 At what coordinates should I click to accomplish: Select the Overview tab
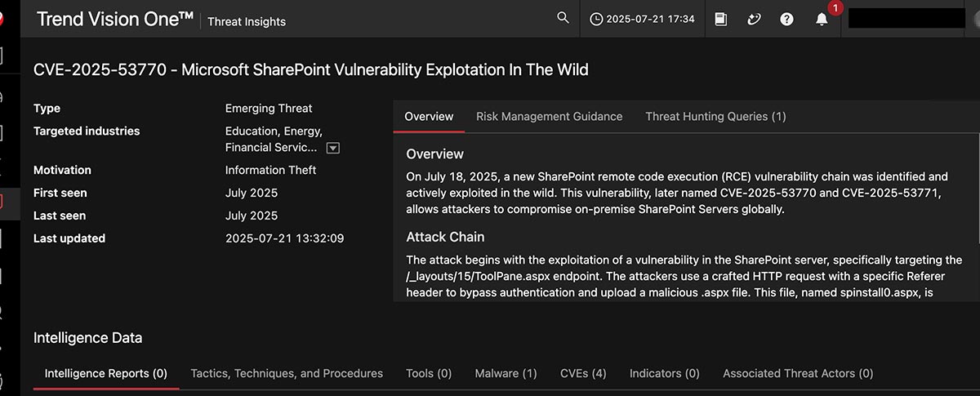(429, 116)
